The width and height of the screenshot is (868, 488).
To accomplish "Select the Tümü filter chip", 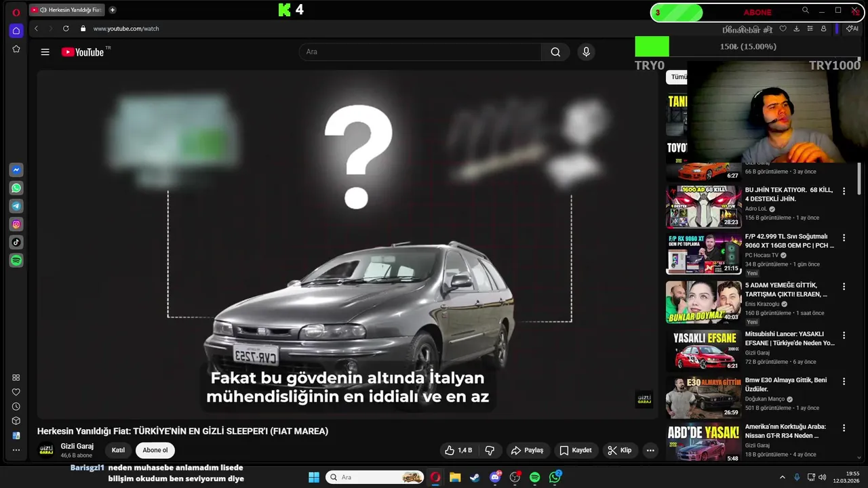I will pyautogui.click(x=677, y=77).
